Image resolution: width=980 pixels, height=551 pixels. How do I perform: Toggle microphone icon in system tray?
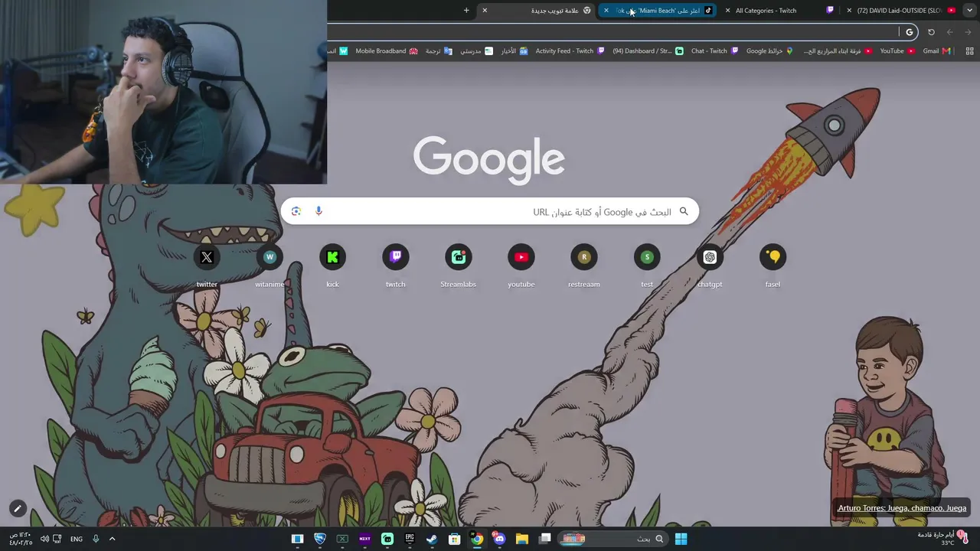click(x=96, y=539)
